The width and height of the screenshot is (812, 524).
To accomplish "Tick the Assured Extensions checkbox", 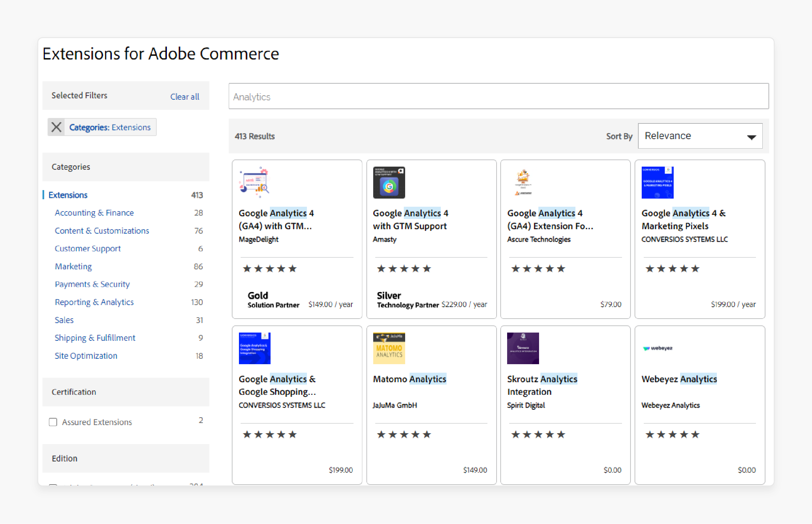I will [53, 422].
